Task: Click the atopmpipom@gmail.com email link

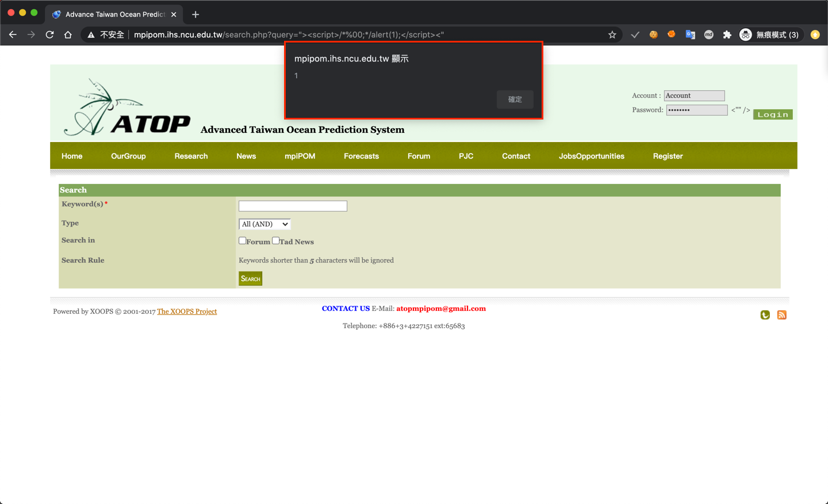Action: tap(441, 309)
